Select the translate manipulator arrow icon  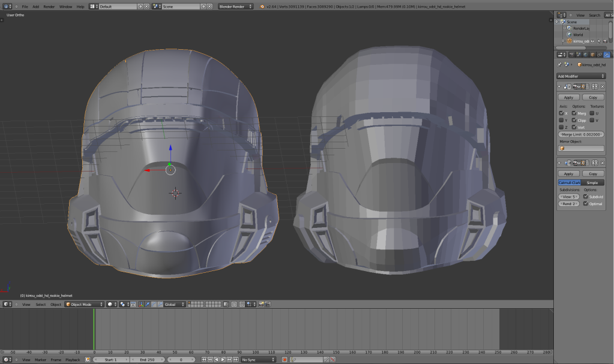tap(148, 304)
